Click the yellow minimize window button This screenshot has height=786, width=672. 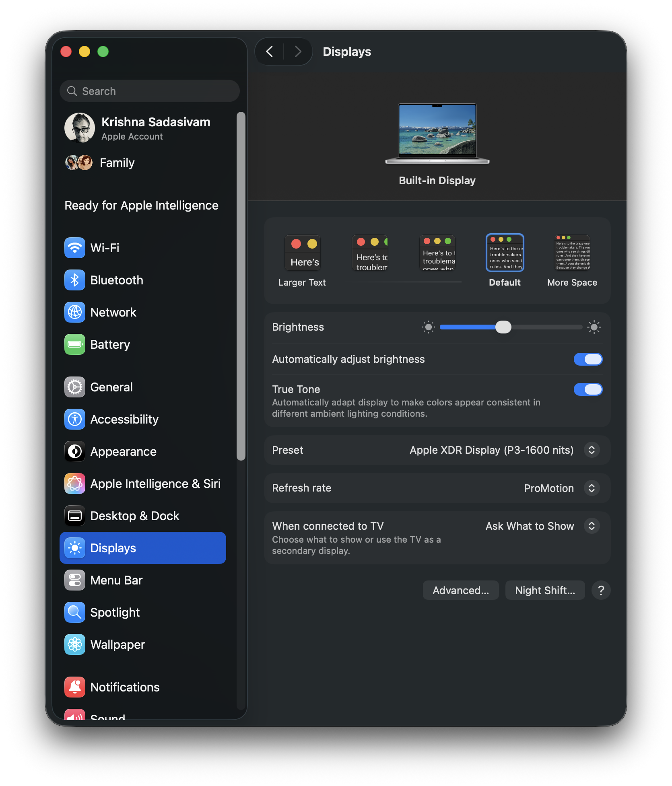coord(85,51)
